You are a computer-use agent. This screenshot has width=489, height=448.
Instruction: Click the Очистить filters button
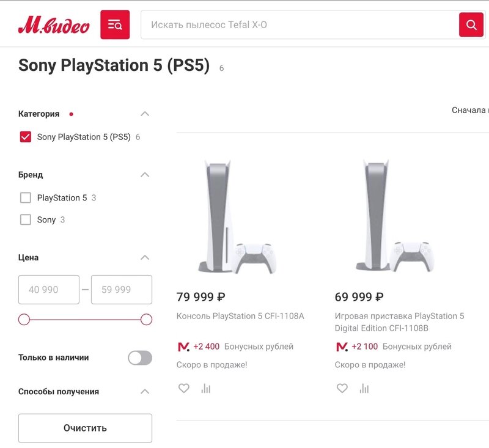pos(85,428)
